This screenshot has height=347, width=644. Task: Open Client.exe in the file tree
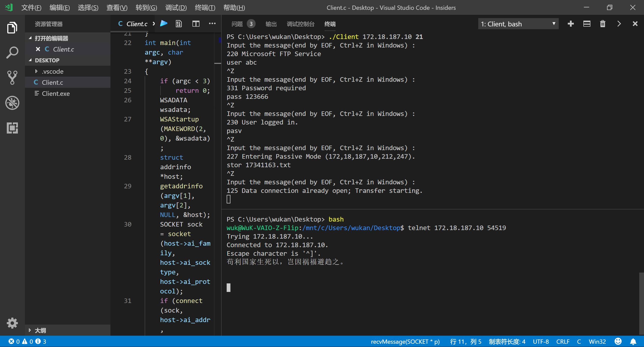[56, 94]
